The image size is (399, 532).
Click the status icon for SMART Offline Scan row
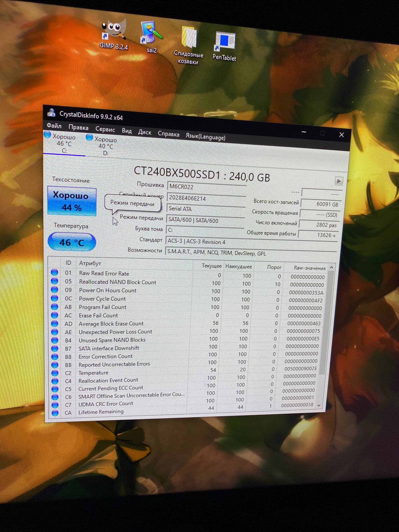click(x=55, y=397)
